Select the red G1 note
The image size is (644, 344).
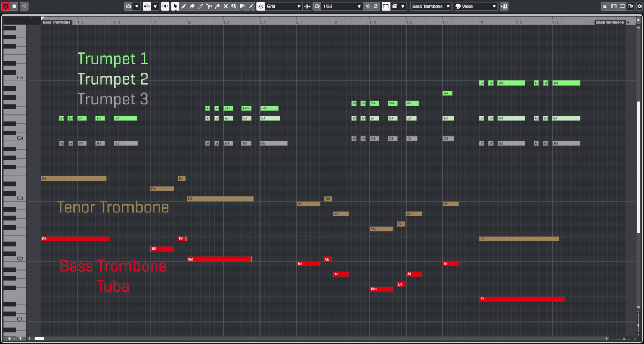(x=401, y=284)
